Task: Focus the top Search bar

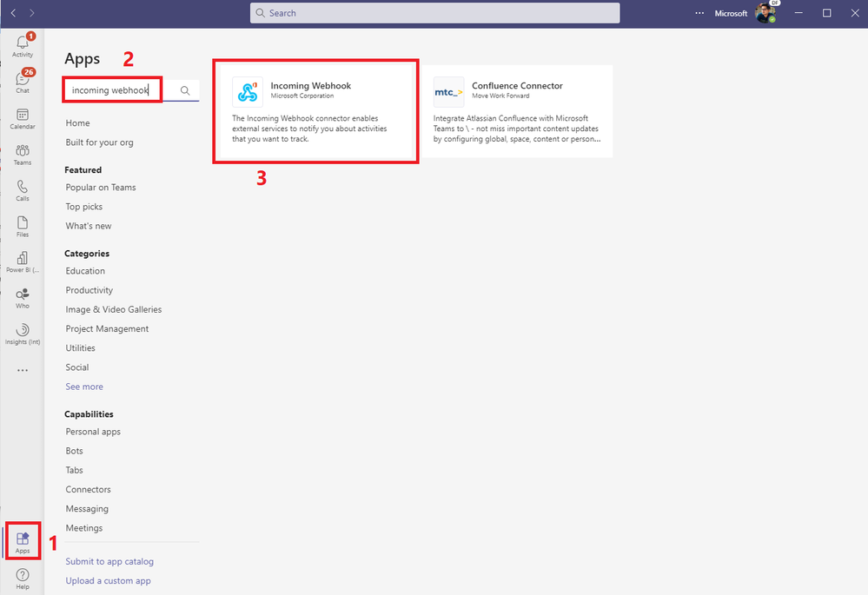Action: click(434, 13)
